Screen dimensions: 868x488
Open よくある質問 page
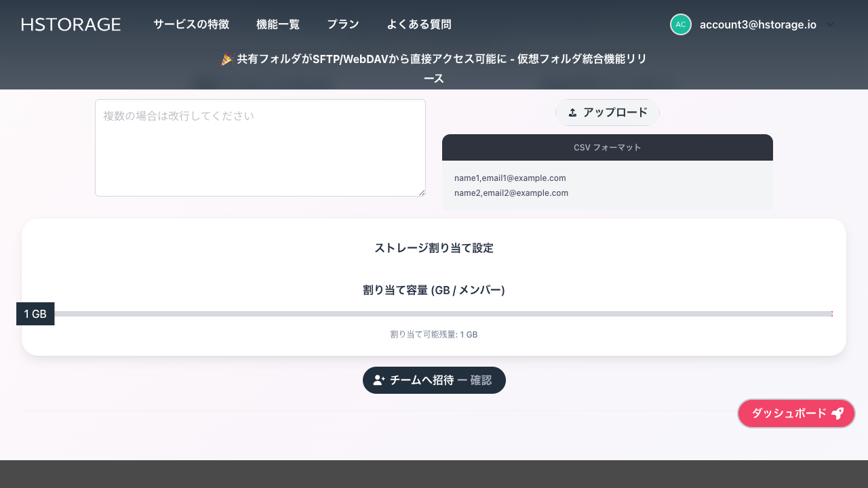coord(419,24)
